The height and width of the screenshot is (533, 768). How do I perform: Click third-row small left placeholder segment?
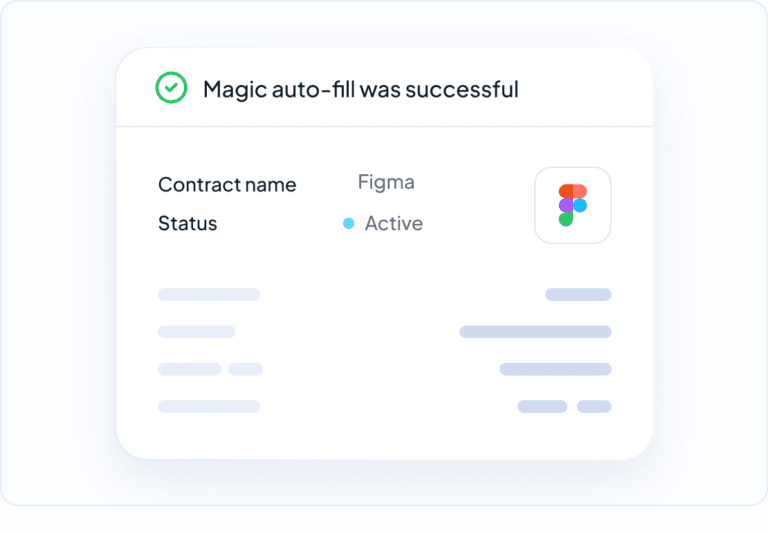pyautogui.click(x=245, y=369)
